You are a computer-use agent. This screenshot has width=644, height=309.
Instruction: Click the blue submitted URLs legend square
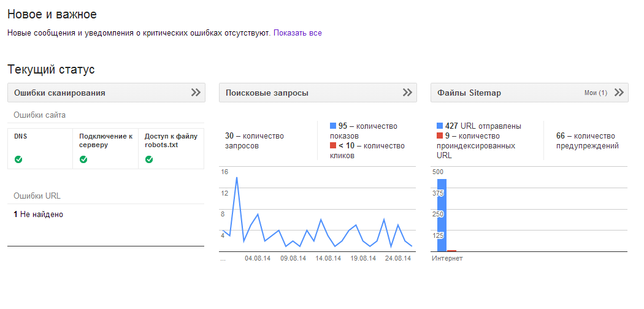coord(440,126)
